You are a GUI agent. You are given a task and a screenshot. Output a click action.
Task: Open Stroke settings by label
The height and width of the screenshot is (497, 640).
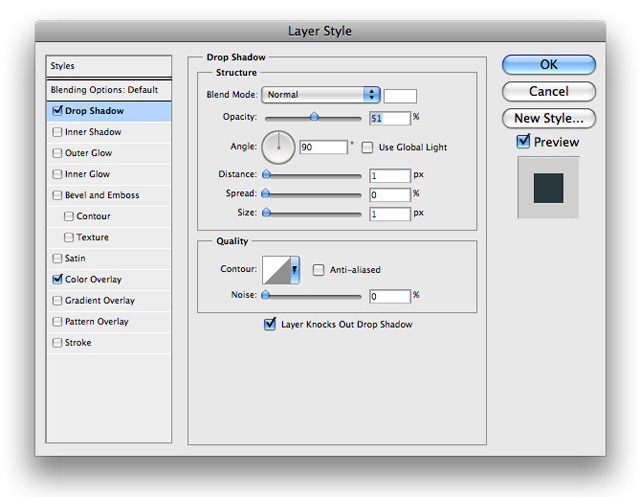pos(78,343)
